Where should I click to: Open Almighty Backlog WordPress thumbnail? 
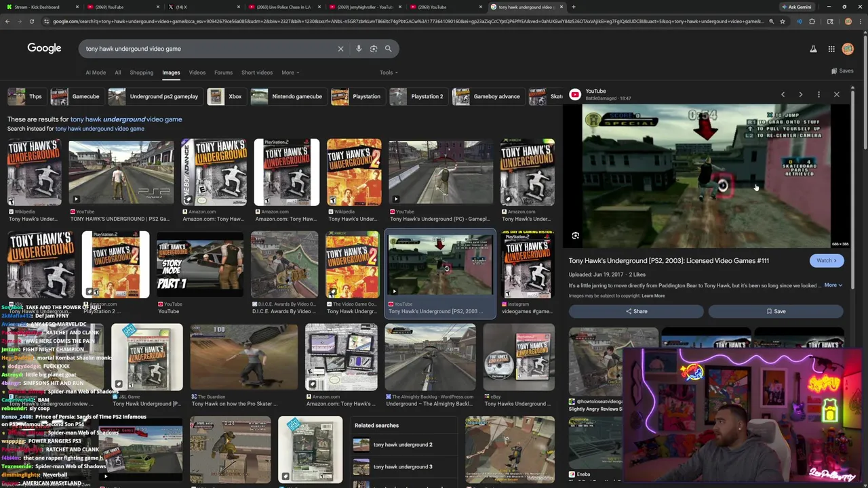click(430, 357)
